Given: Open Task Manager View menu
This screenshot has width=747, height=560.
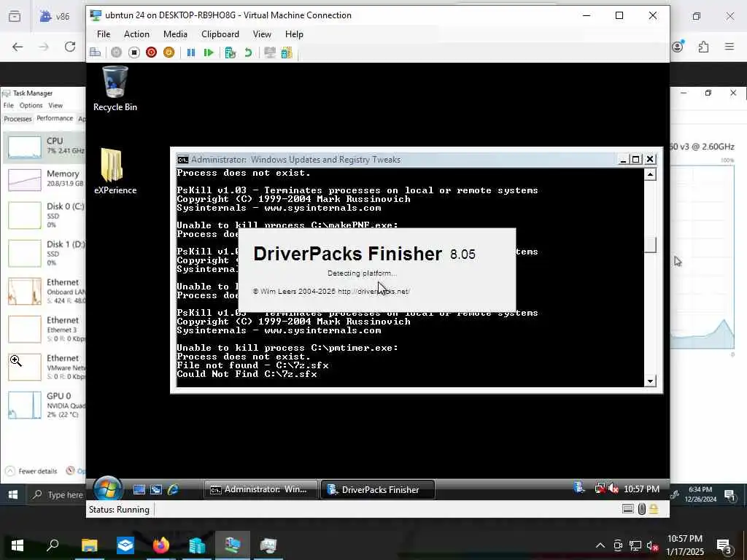Looking at the screenshot, I should pyautogui.click(x=55, y=105).
